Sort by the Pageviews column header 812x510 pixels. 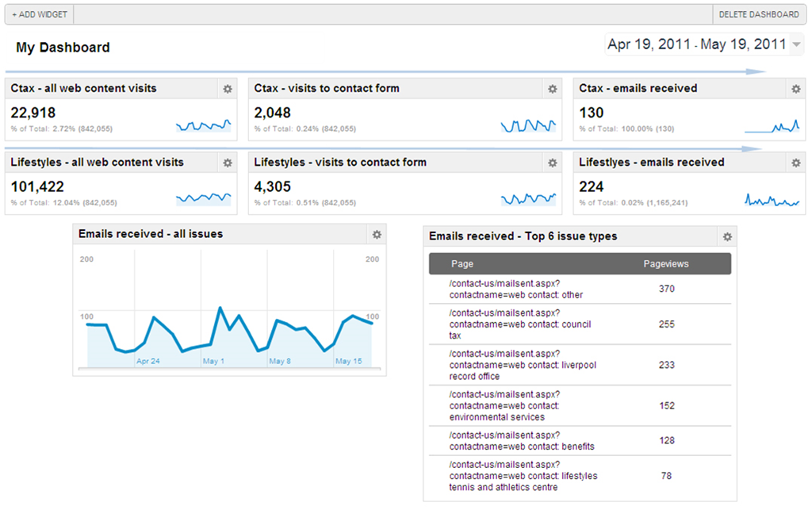pos(665,264)
